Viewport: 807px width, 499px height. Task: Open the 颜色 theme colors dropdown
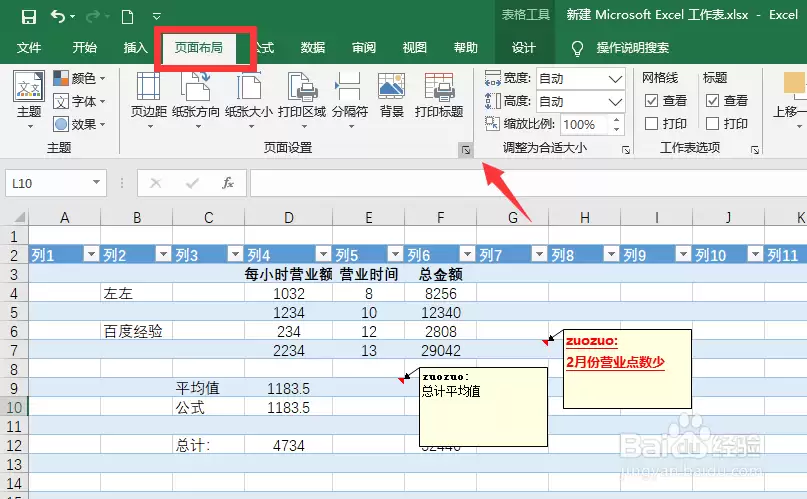pyautogui.click(x=80, y=78)
